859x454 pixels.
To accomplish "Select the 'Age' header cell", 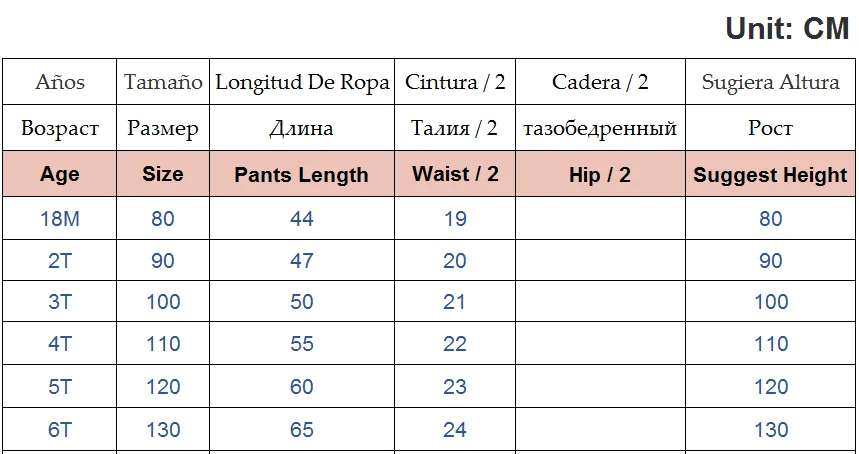I will [x=60, y=174].
